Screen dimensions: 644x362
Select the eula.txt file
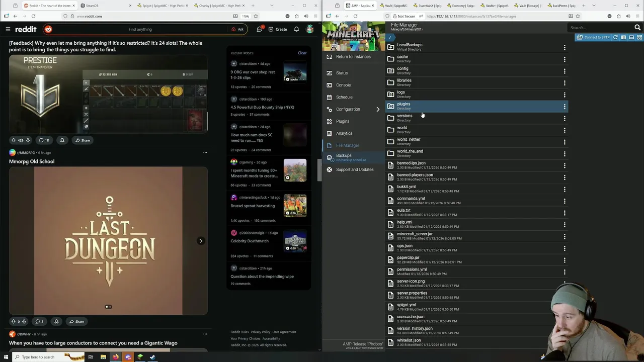[477, 212]
